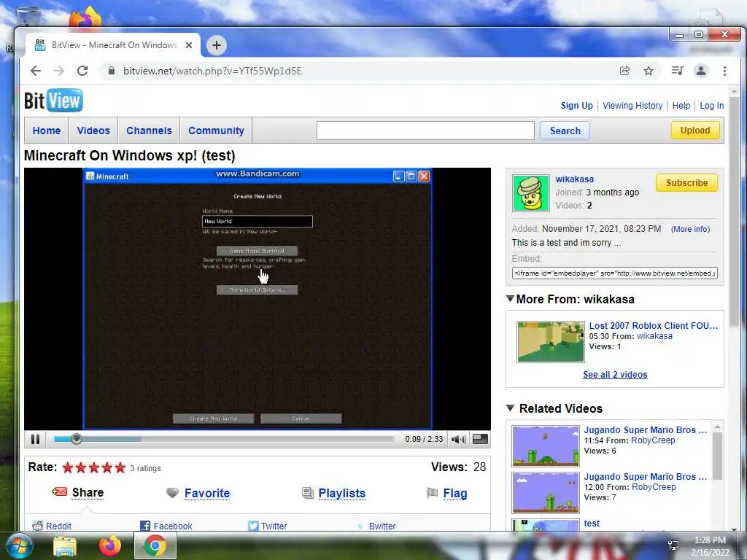Bookmark page with star icon
This screenshot has width=747, height=560.
649,71
